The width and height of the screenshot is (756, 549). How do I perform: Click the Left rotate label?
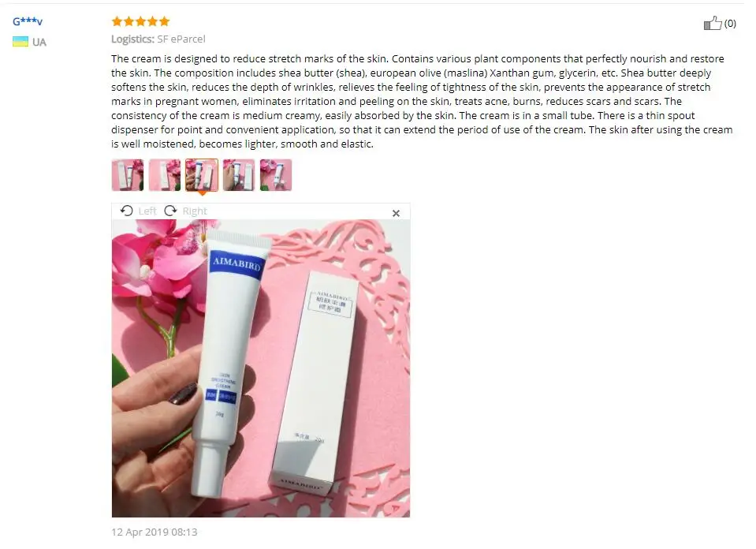147,211
